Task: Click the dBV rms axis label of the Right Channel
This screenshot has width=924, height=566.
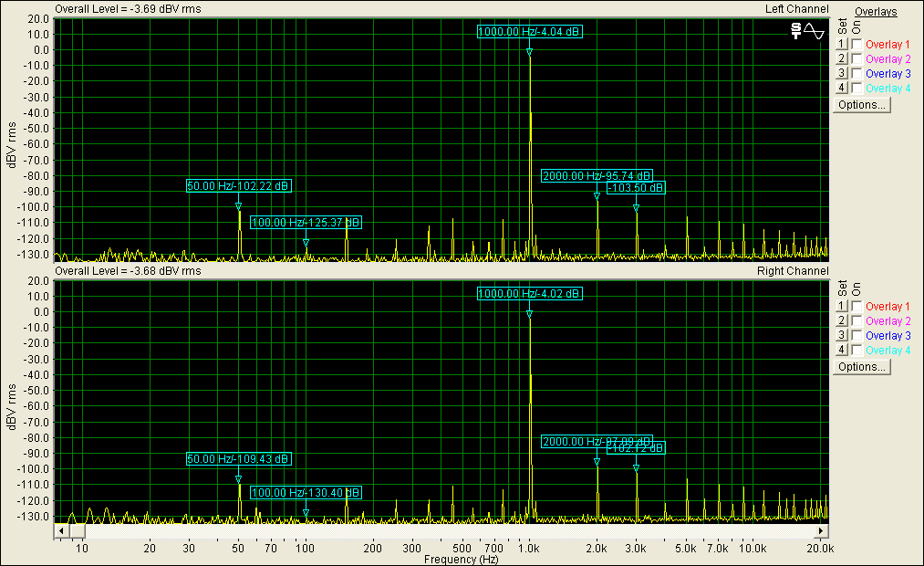Action: pos(11,407)
